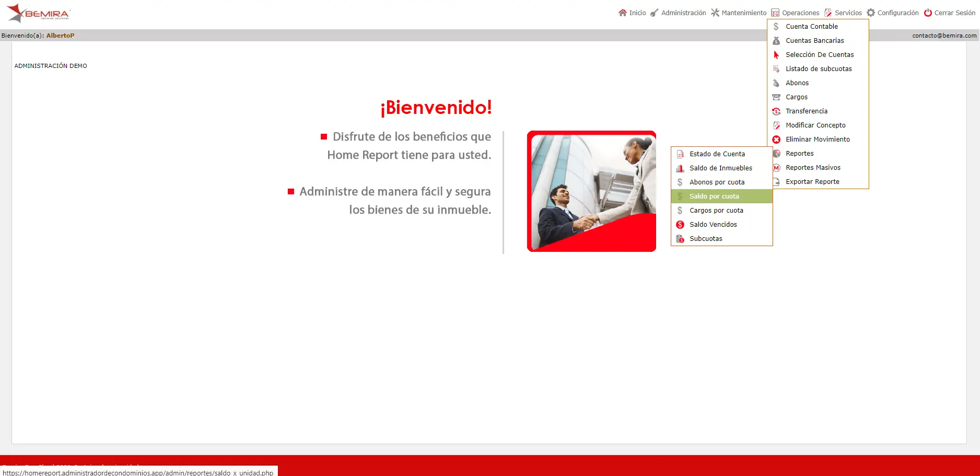Click the Inicio house icon

[622, 13]
